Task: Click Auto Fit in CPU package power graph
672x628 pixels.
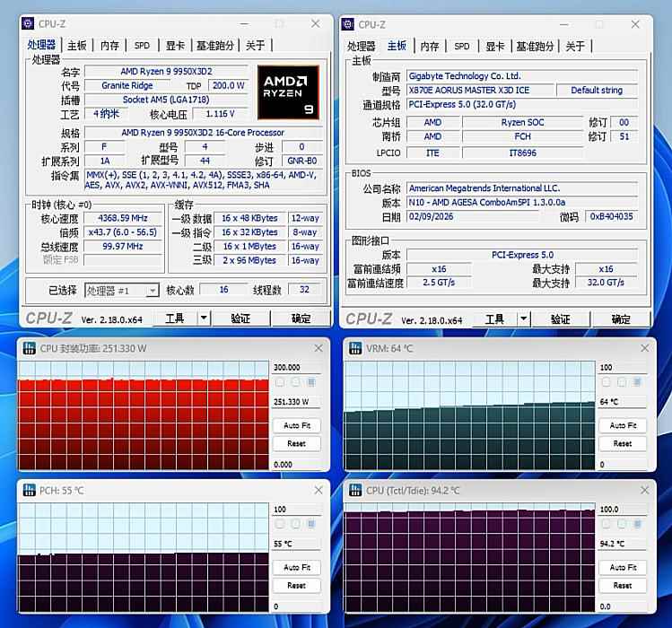Action: point(297,425)
